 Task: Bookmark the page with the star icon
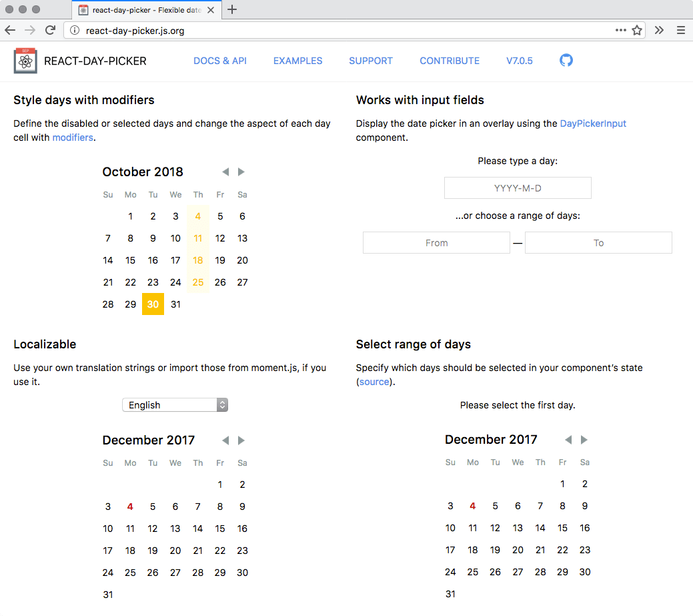pyautogui.click(x=637, y=30)
